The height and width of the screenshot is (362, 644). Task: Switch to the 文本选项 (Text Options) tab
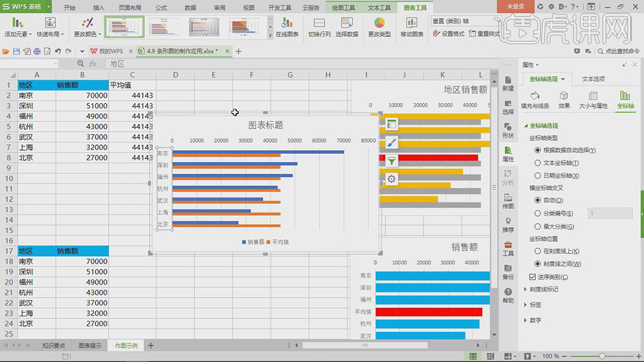point(593,79)
